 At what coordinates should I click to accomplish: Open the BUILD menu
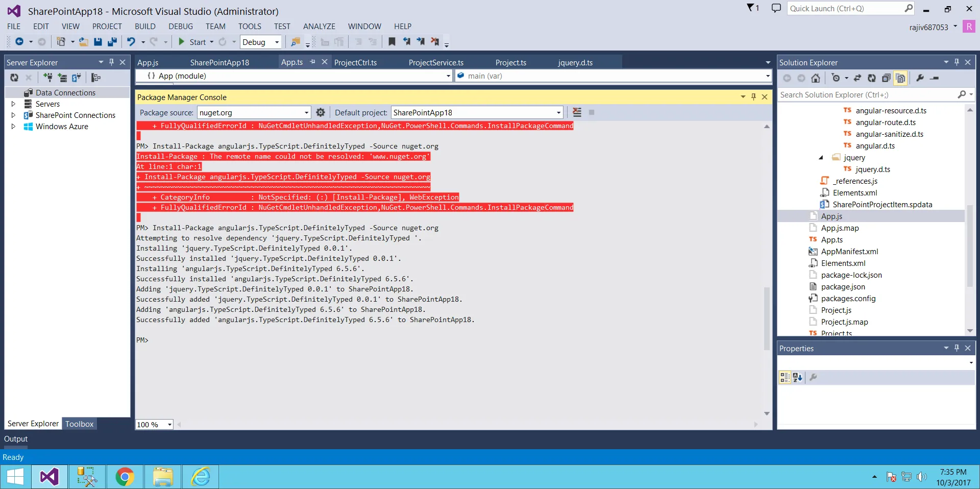(x=145, y=27)
